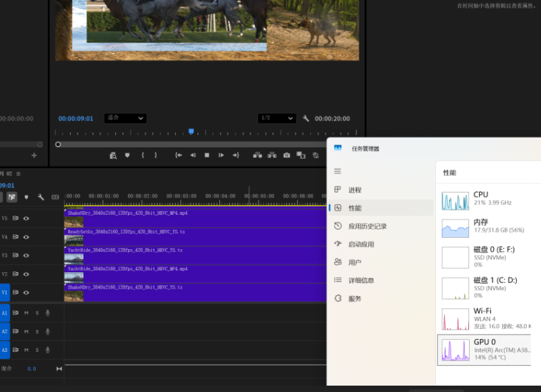This screenshot has height=392, width=541.
Task: Click the Lift icon in program monitor
Action: (257, 156)
